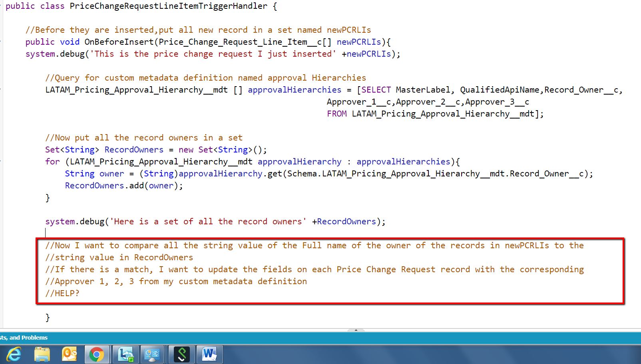641x364 pixels.
Task: Launch Google Chrome from the taskbar
Action: tap(97, 354)
